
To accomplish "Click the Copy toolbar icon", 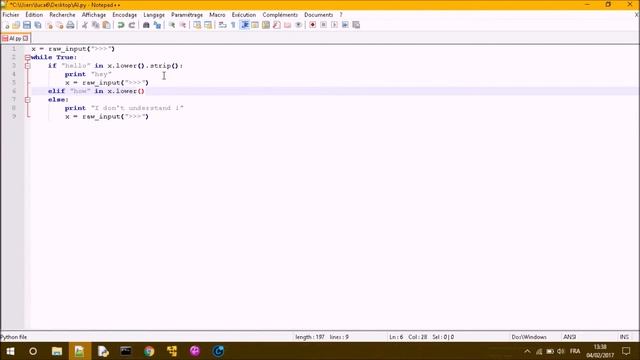I will pos(96,25).
